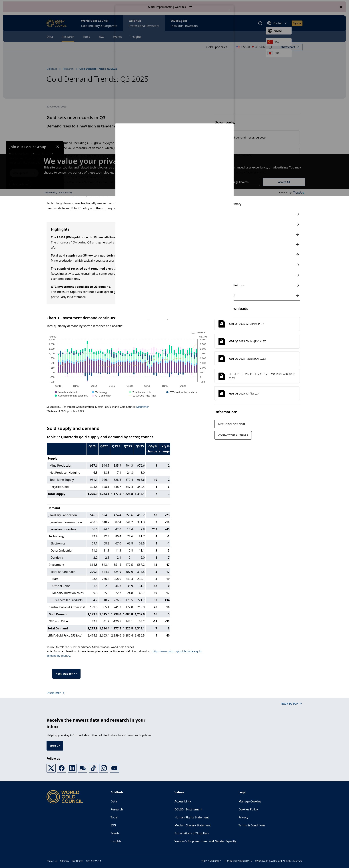The height and width of the screenshot is (868, 349).
Task: Open the Instagram social icon
Action: pos(104,768)
